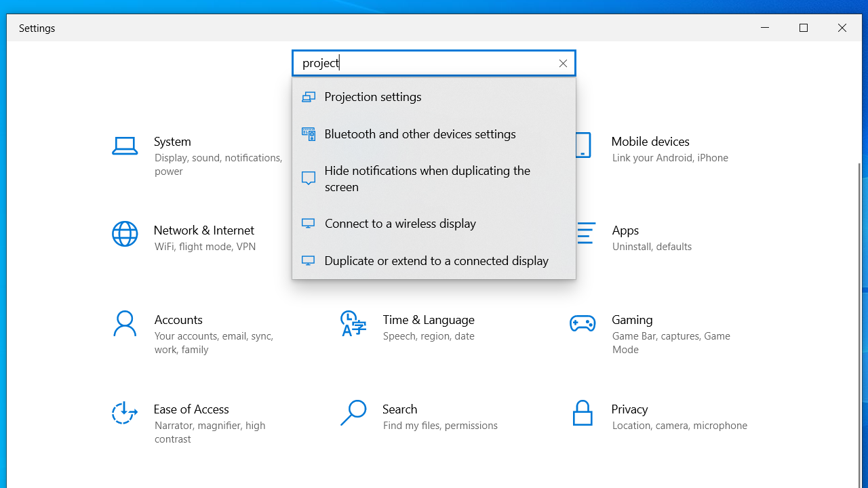868x488 pixels.
Task: Click the Accounts person icon
Action: pyautogui.click(x=125, y=324)
